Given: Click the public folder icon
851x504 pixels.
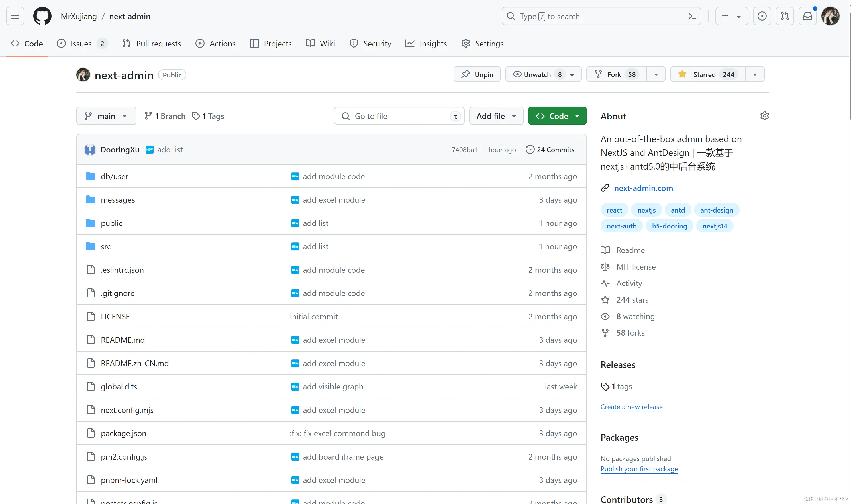Looking at the screenshot, I should tap(91, 223).
